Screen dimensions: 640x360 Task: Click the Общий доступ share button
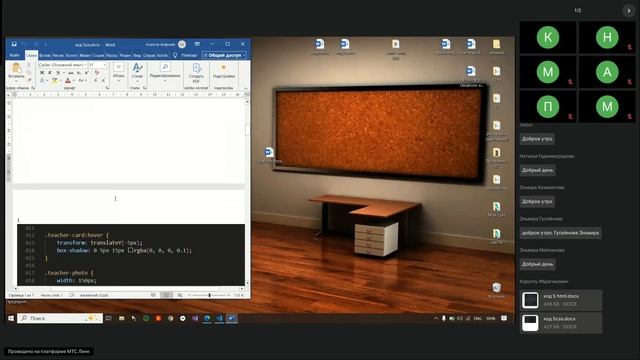[x=224, y=55]
